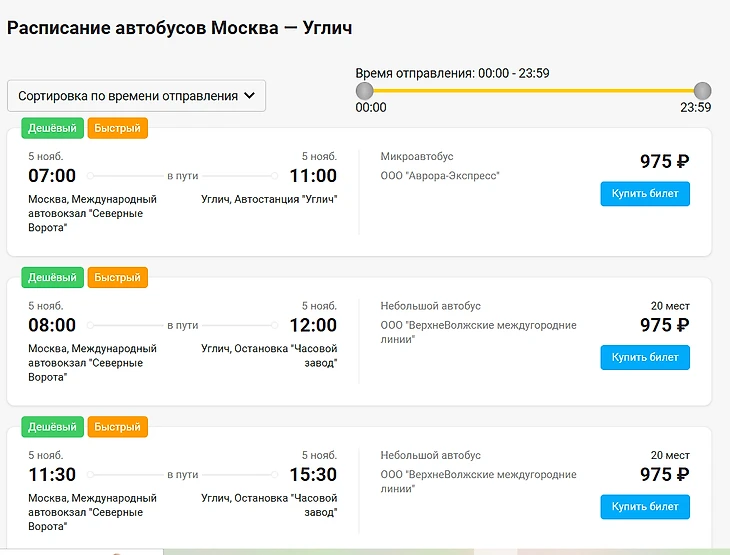Buy ticket for the 07:00 departure

(645, 194)
